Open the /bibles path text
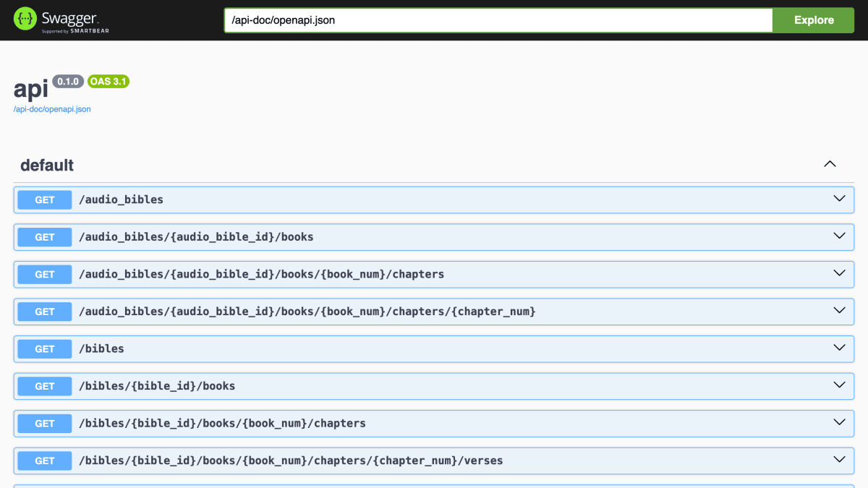Screen dimensions: 868x488 101,348
